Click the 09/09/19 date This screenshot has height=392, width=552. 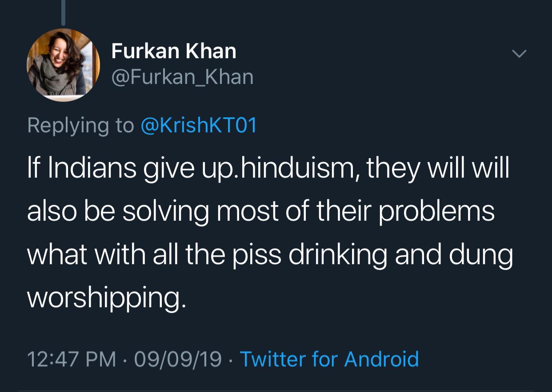point(178,359)
